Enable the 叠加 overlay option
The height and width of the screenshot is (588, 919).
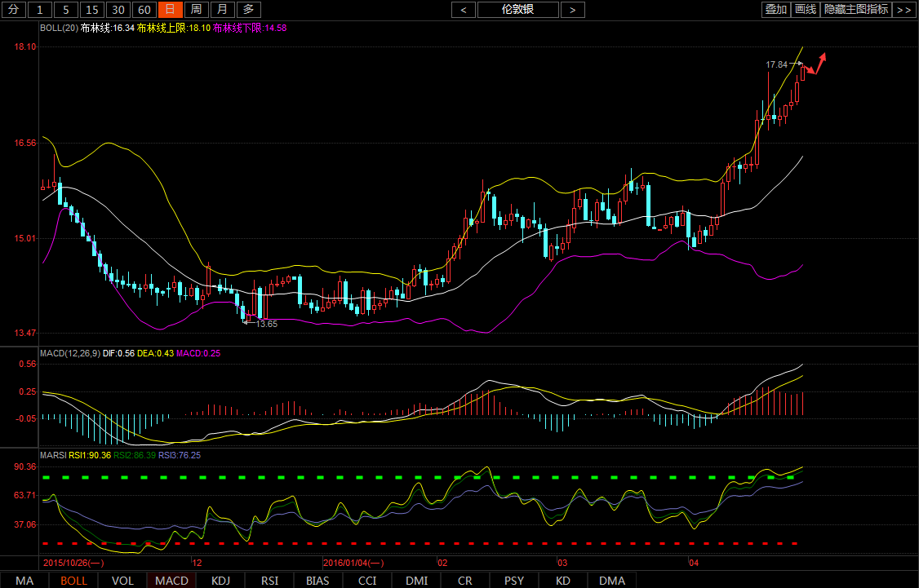click(x=775, y=10)
